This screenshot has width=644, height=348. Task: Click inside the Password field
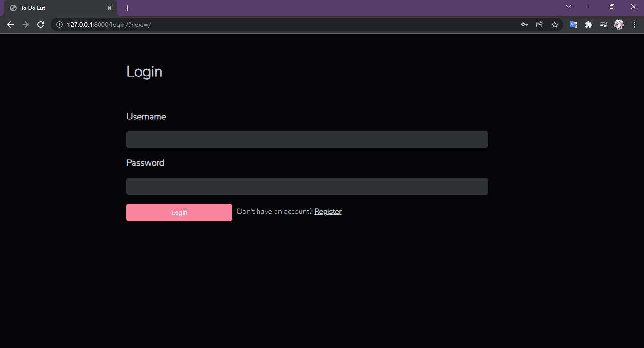pyautogui.click(x=307, y=186)
